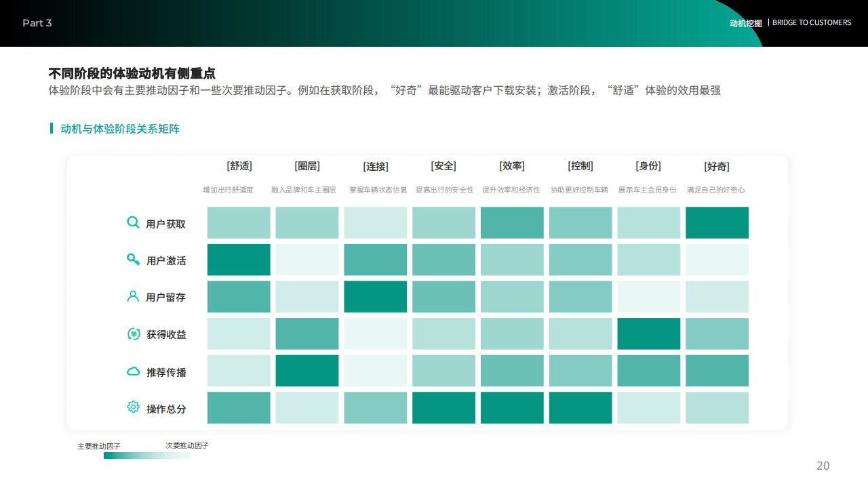Click the key icon beside 用户激活
This screenshot has height=488, width=868.
click(x=133, y=260)
